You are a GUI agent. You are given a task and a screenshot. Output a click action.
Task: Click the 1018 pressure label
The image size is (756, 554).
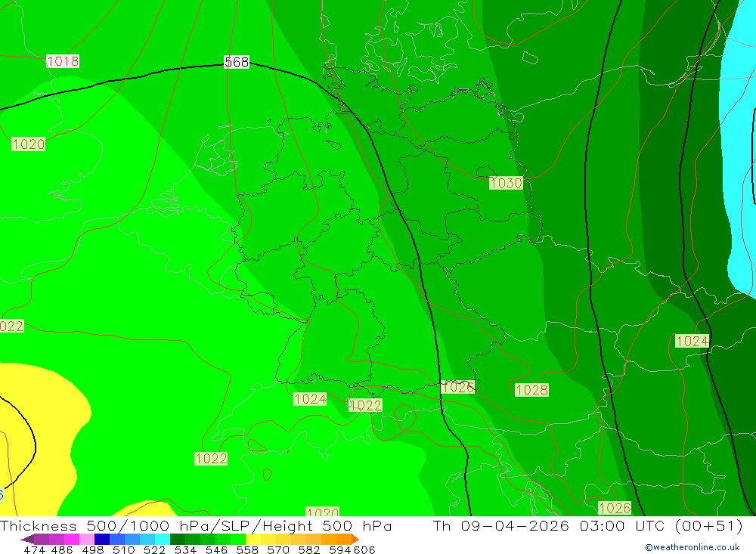point(63,61)
